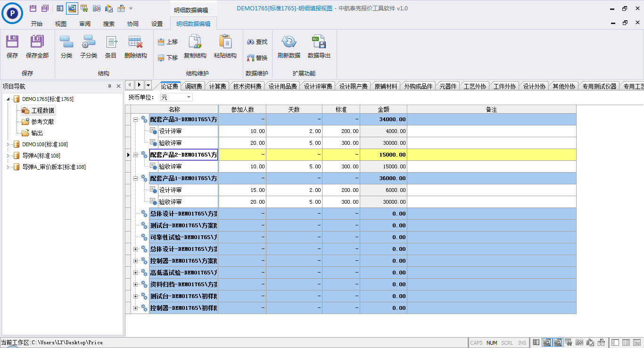Expand the 资料归档 row in the grid
644x348 pixels.
135,284
